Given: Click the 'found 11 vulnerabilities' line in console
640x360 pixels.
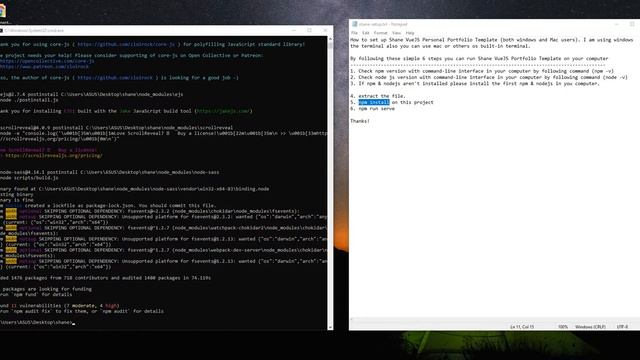Looking at the screenshot, I should pyautogui.click(x=60, y=306).
